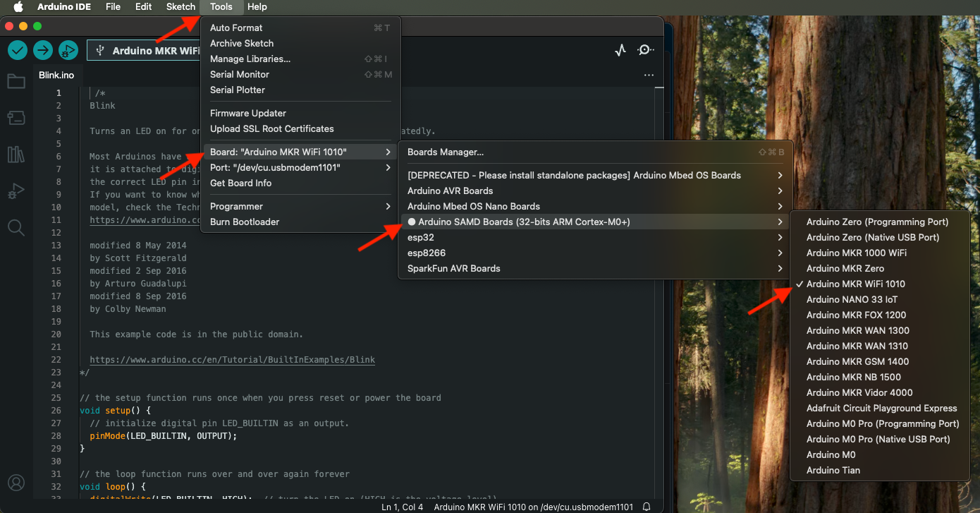Choose Serial Plotter menu item
This screenshot has height=513, width=980.
[x=300, y=90]
